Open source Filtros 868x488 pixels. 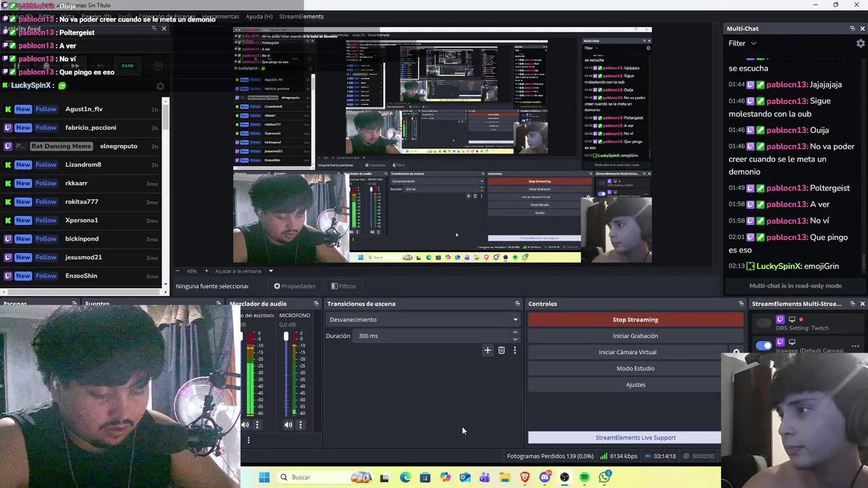pyautogui.click(x=343, y=286)
